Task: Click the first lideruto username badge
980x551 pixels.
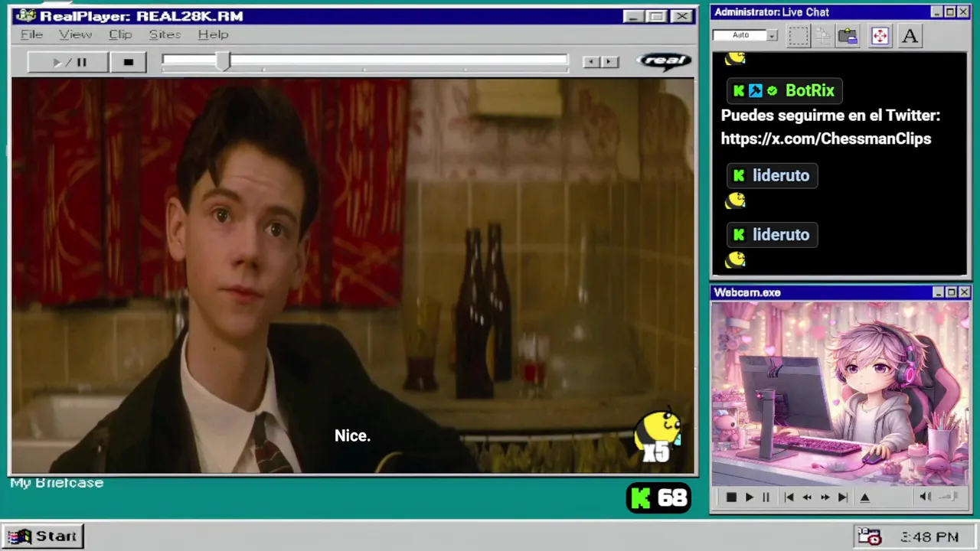Action: pyautogui.click(x=772, y=175)
